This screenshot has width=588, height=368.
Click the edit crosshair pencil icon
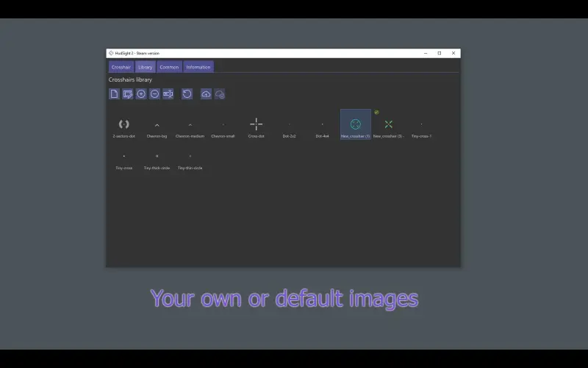click(x=128, y=94)
